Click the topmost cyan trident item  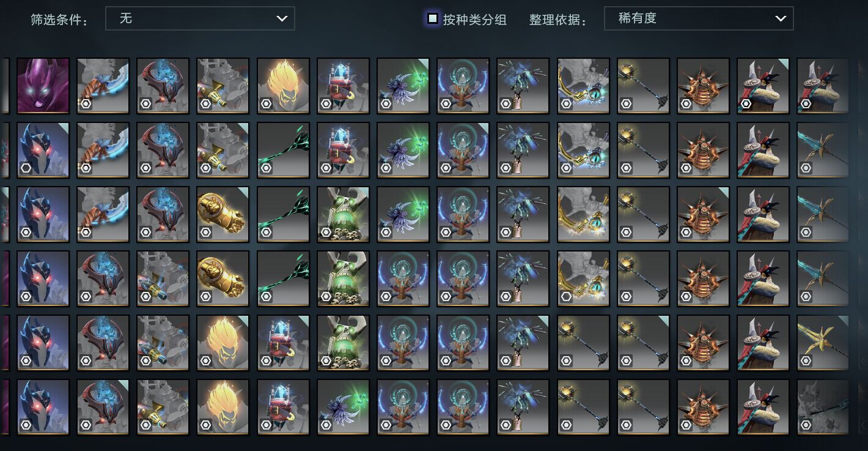[x=823, y=150]
